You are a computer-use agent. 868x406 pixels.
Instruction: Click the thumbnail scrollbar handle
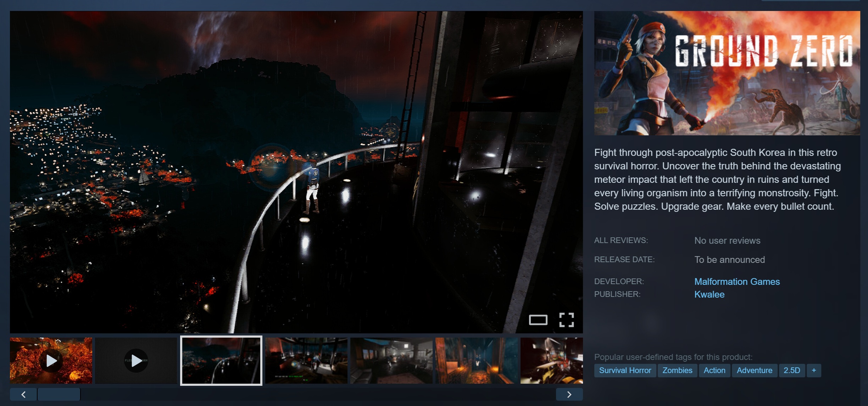pyautogui.click(x=59, y=394)
